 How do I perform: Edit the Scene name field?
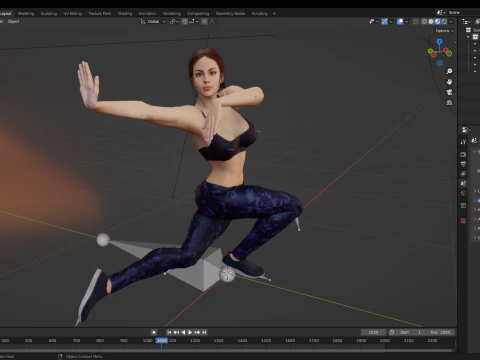pos(463,12)
